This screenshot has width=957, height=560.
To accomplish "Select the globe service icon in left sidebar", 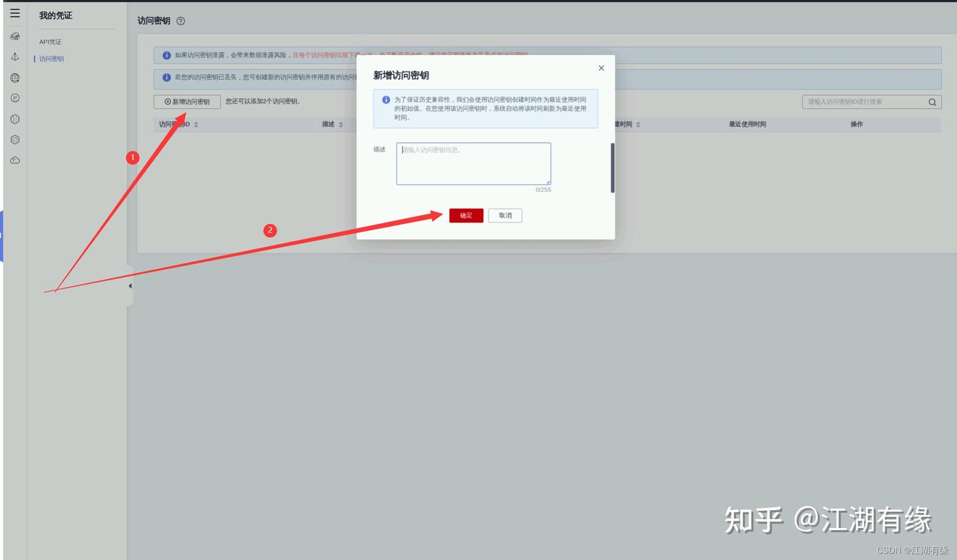I will [x=15, y=78].
